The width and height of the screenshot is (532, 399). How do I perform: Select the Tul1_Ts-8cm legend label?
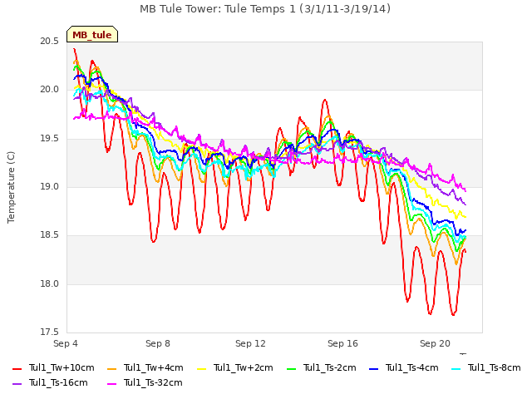[494, 367]
